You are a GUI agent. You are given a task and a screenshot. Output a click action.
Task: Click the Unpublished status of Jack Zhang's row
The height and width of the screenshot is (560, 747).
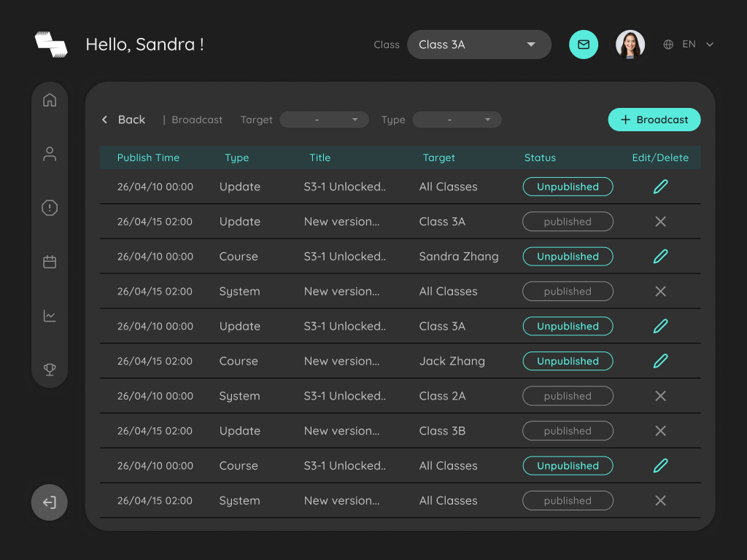point(568,361)
